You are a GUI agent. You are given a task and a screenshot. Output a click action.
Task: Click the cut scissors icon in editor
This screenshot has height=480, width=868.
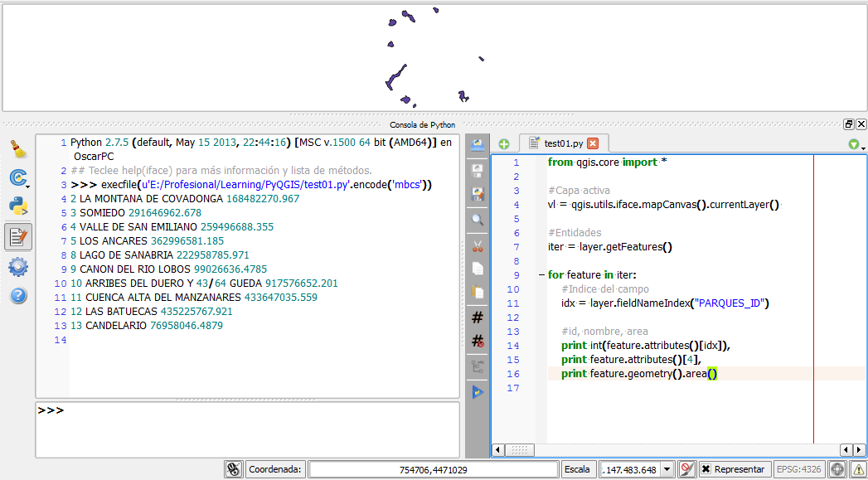(478, 245)
